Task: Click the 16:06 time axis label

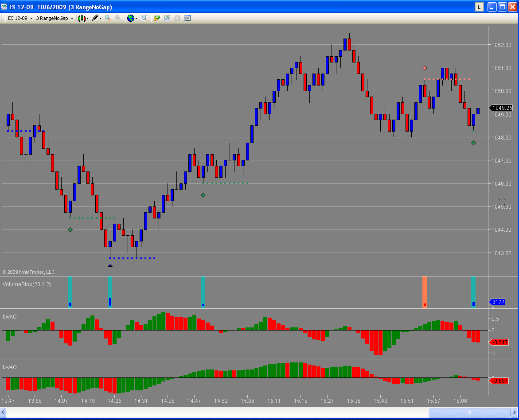Action: (460, 401)
